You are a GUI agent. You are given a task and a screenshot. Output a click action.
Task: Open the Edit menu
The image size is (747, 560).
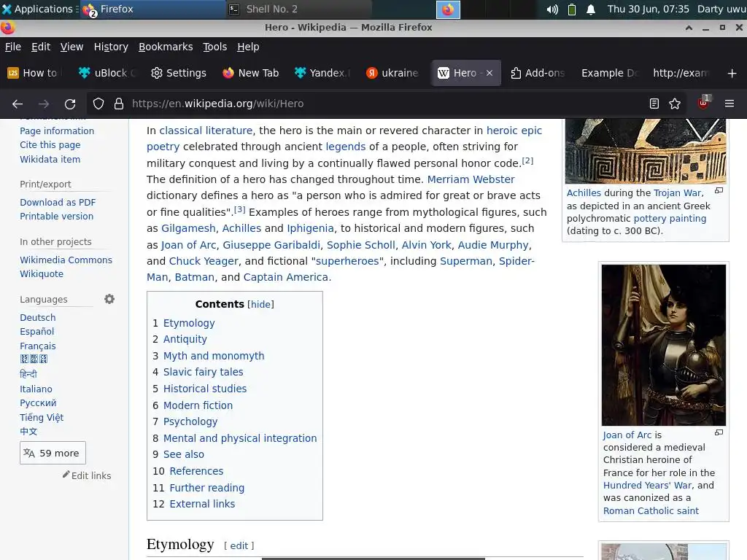[x=41, y=47]
